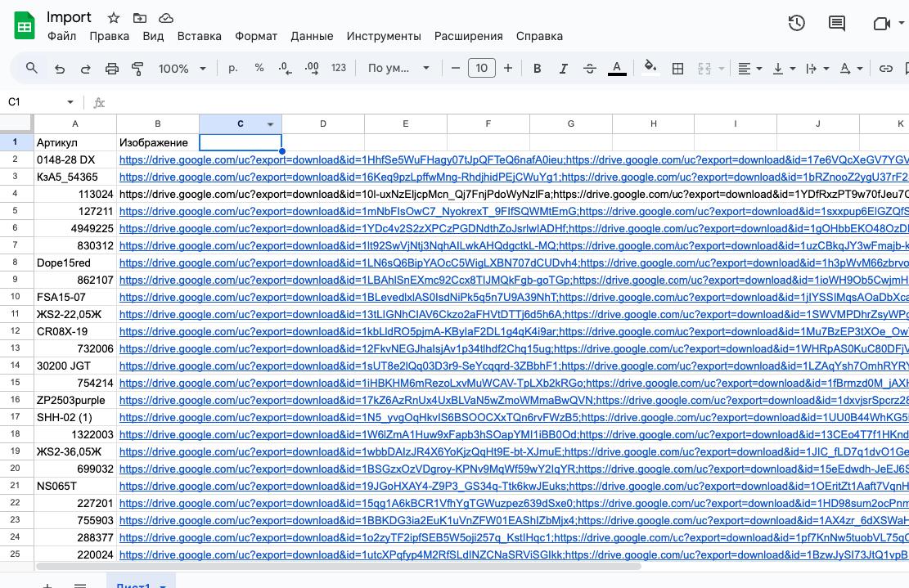Open the Вид menu
Screen dimensions: 909x588
(x=153, y=36)
